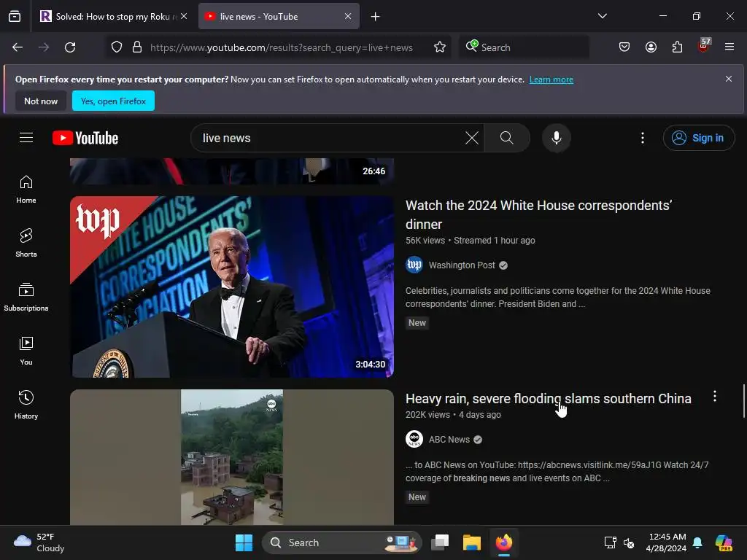Click the page vertical scrollbar thumb
The height and width of the screenshot is (560, 747).
tap(743, 400)
